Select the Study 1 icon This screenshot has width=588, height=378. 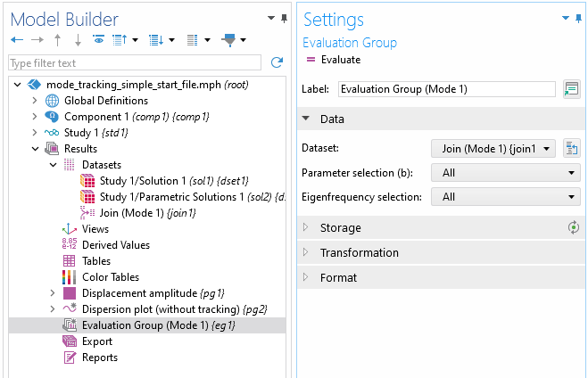tap(52, 133)
